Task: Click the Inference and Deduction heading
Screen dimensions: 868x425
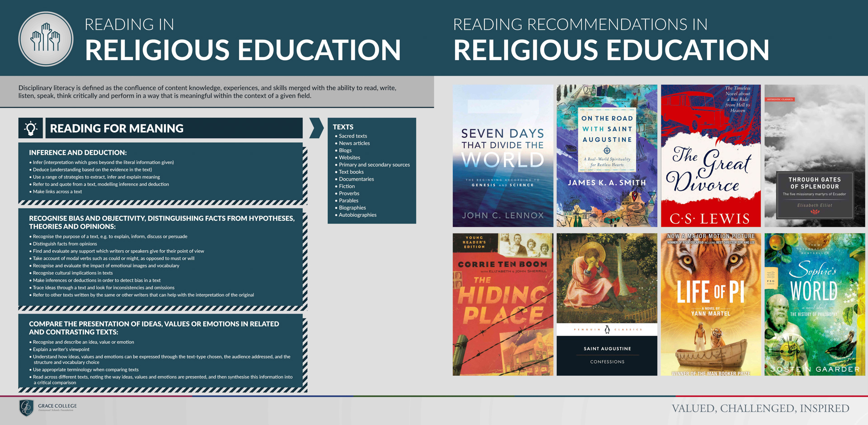Action: click(78, 153)
